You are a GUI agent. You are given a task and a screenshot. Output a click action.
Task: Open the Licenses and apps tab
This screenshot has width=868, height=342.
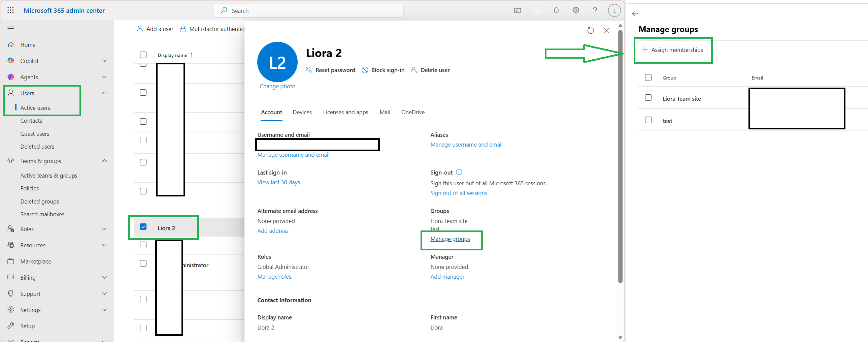(345, 112)
